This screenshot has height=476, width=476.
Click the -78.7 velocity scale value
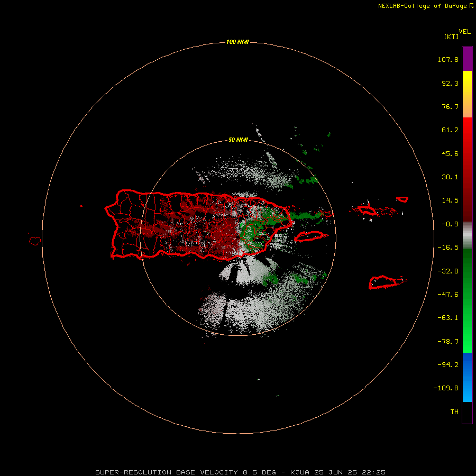click(448, 342)
